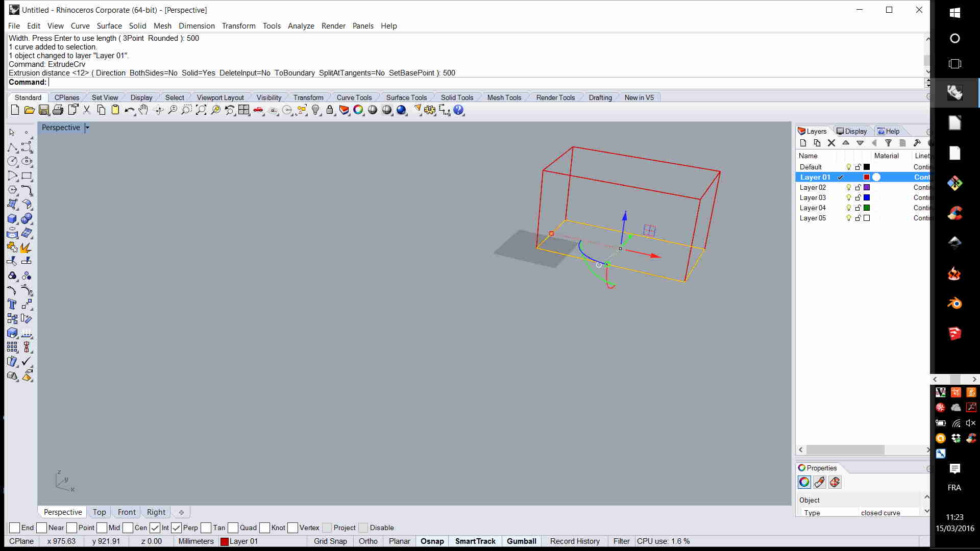980x551 pixels.
Task: Open the Perspective viewport dropdown arrow
Action: click(x=87, y=128)
